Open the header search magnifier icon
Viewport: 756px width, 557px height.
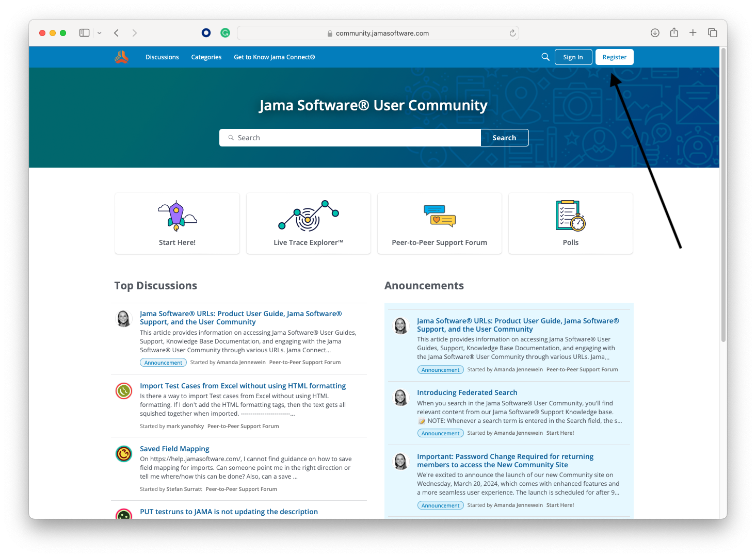[545, 57]
